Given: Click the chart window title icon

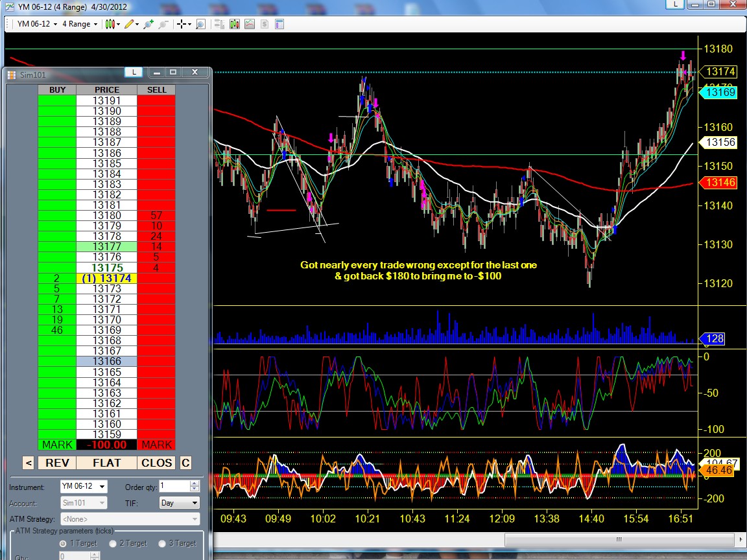Looking at the screenshot, I should (x=10, y=7).
